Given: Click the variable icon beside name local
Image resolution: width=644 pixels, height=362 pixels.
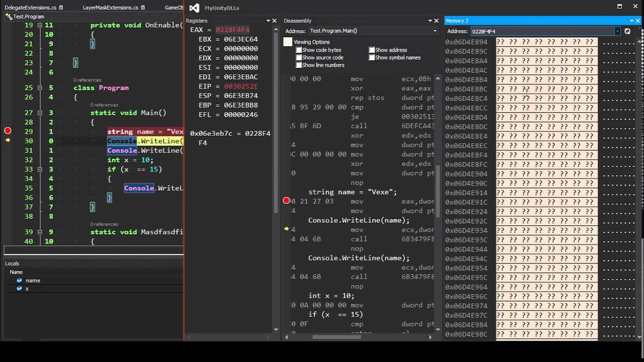Looking at the screenshot, I should click(19, 281).
